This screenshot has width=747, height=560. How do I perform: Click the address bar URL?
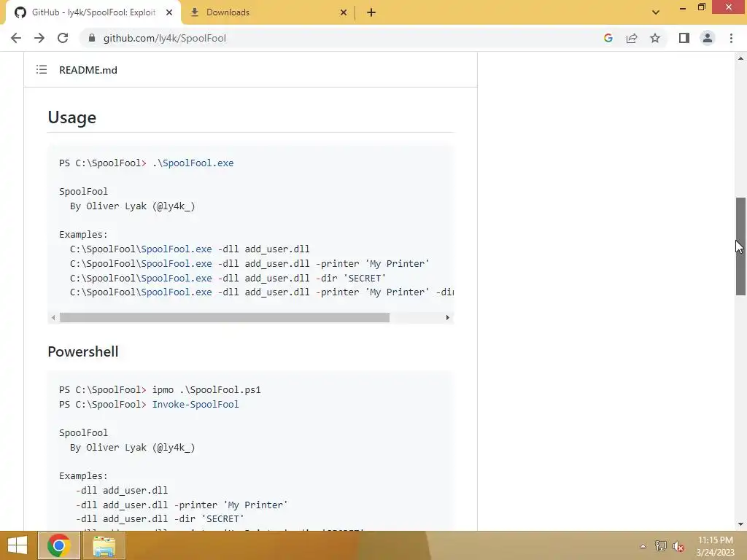(x=165, y=38)
